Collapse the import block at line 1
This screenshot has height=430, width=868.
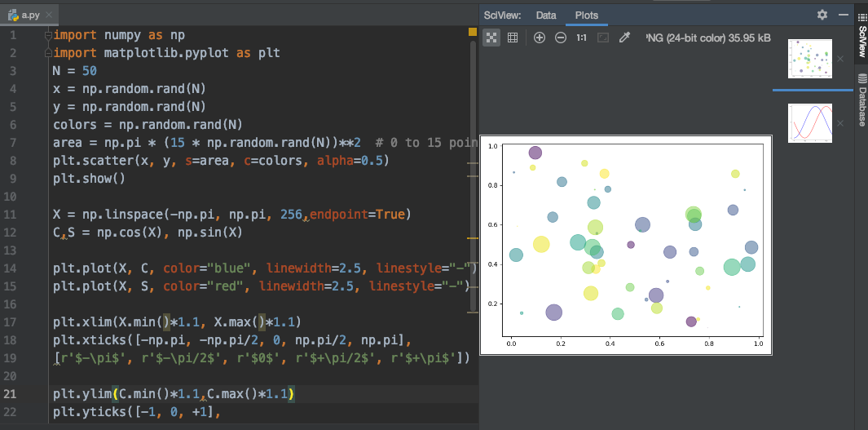click(48, 35)
